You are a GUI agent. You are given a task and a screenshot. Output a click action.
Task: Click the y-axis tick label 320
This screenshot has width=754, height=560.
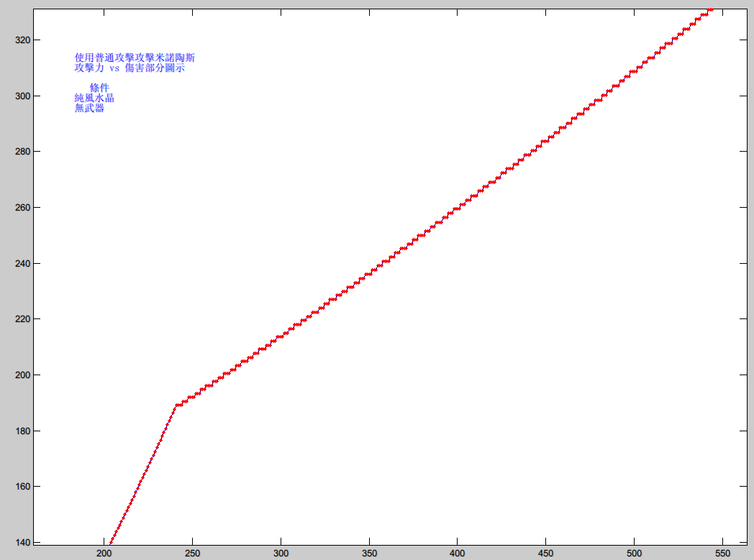(x=22, y=40)
